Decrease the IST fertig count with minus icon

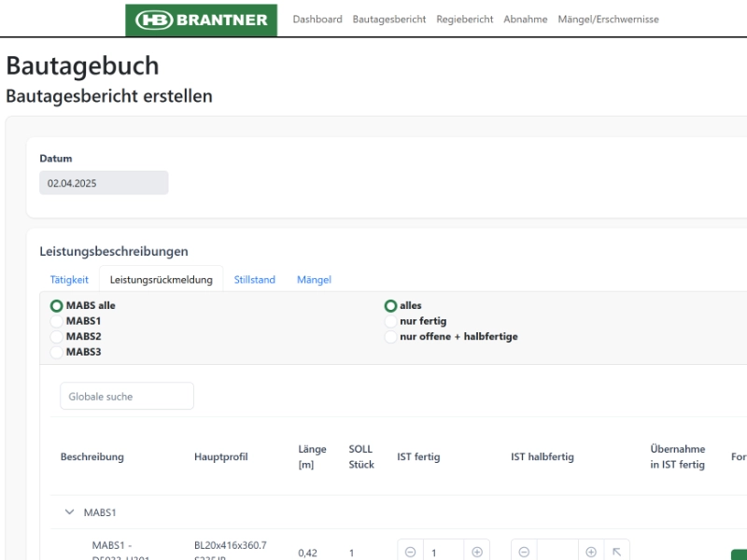click(411, 551)
